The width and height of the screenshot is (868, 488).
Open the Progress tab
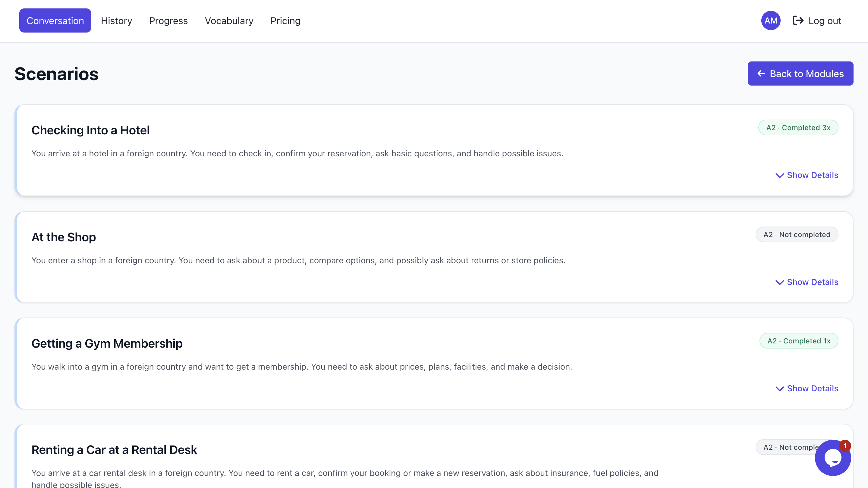tap(168, 20)
